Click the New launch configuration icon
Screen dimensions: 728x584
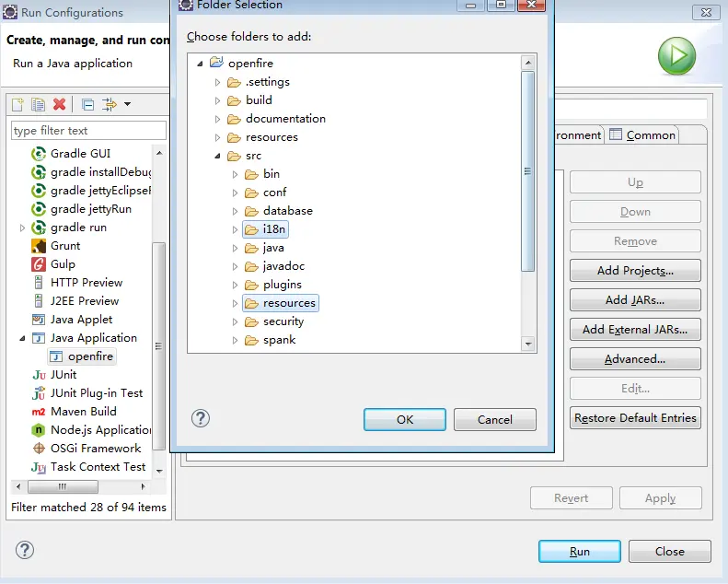tap(17, 104)
